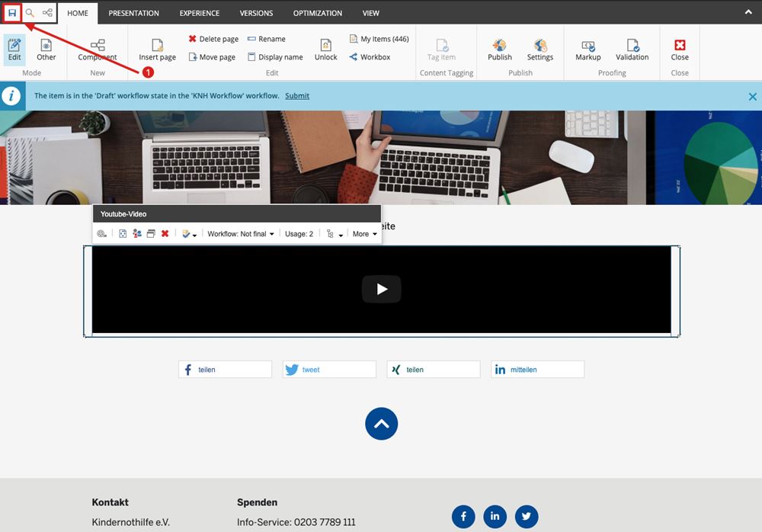Open the search magnifier icon in top bar

30,13
